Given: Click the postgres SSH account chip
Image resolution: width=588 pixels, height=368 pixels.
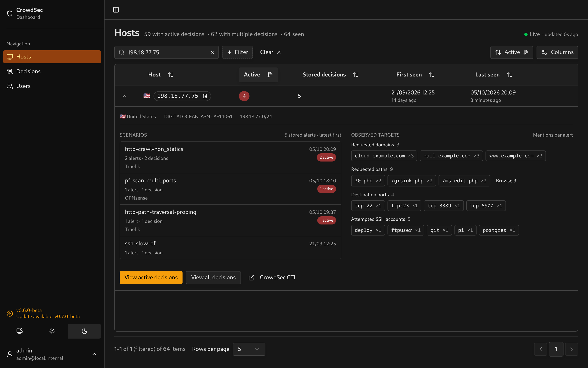Looking at the screenshot, I should tap(499, 230).
